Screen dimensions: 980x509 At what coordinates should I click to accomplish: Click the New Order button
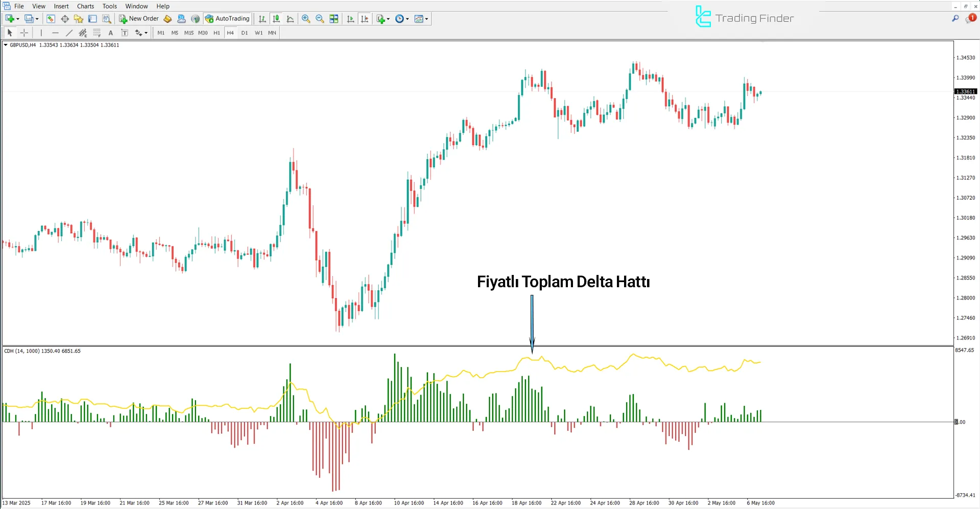point(139,19)
